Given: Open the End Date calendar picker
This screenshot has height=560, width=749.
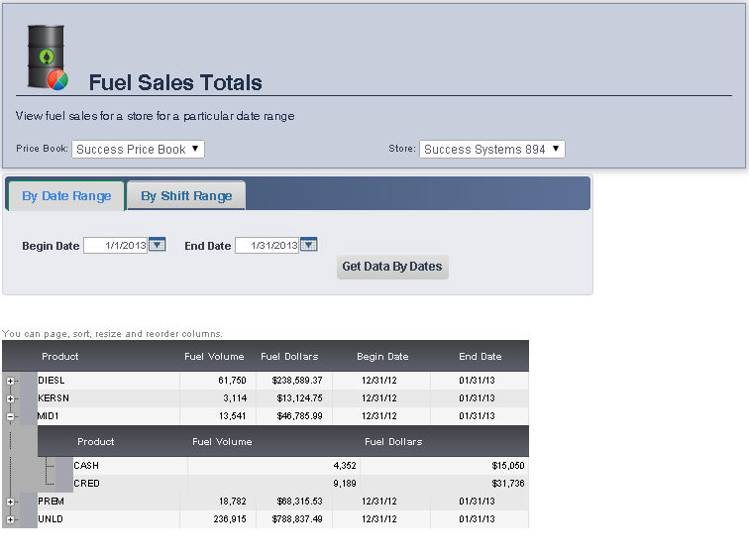Looking at the screenshot, I should coord(308,245).
